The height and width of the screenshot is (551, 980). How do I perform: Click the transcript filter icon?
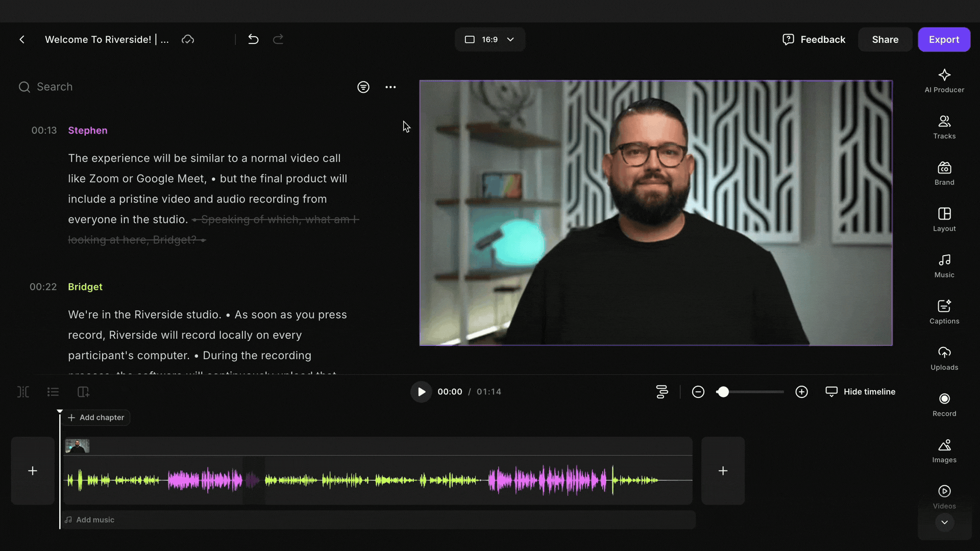click(x=363, y=87)
